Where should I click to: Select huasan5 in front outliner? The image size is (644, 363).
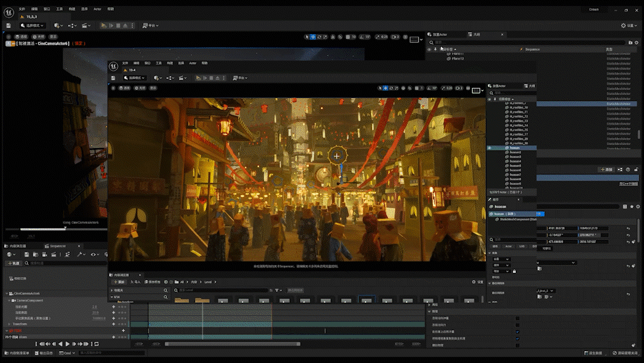515,165
